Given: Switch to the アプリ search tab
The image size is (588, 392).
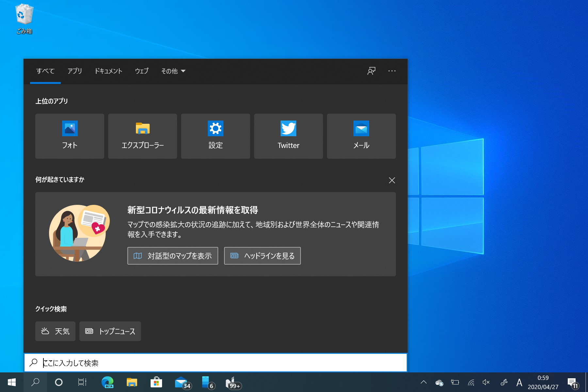Looking at the screenshot, I should pos(75,71).
